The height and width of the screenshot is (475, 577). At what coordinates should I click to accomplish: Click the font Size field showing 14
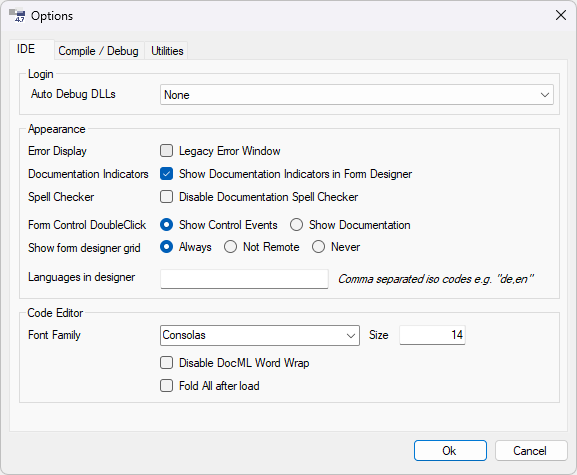432,335
